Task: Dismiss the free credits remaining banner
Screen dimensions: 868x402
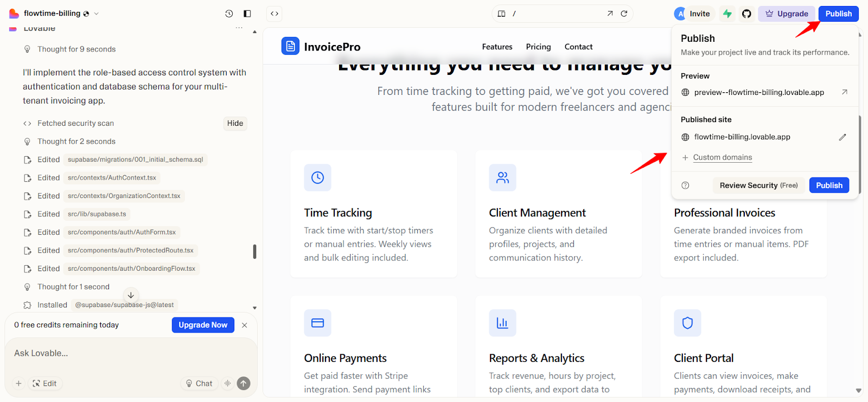Action: click(245, 325)
